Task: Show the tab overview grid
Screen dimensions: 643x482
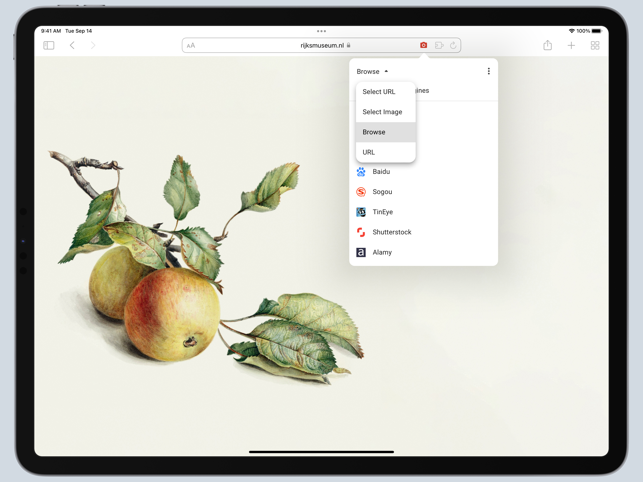Action: 595,45
